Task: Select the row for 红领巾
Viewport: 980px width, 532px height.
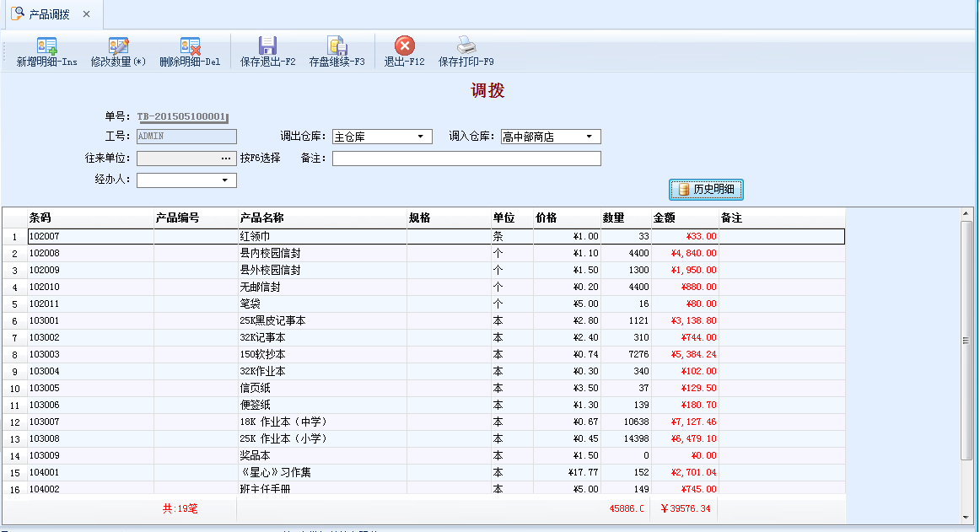Action: tap(320, 237)
